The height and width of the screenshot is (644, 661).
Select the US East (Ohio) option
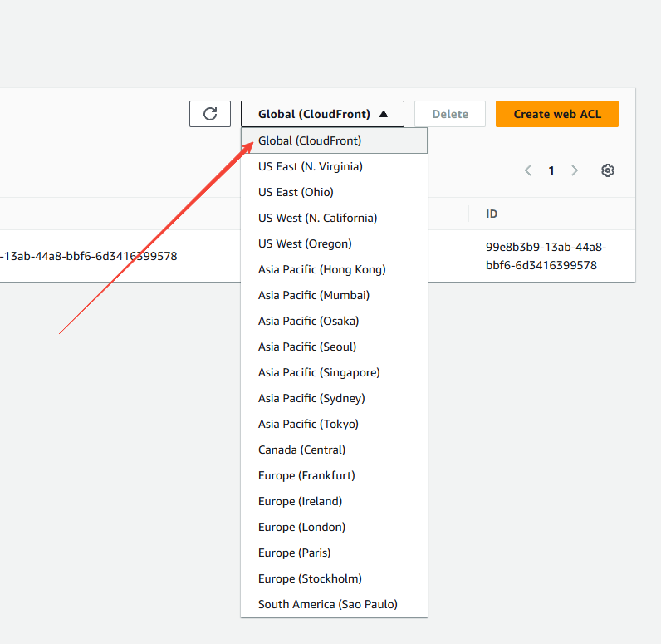[x=296, y=192]
